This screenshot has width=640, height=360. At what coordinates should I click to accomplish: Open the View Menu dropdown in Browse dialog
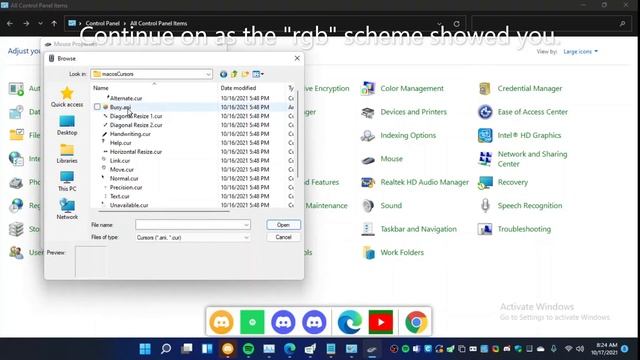[x=258, y=74]
